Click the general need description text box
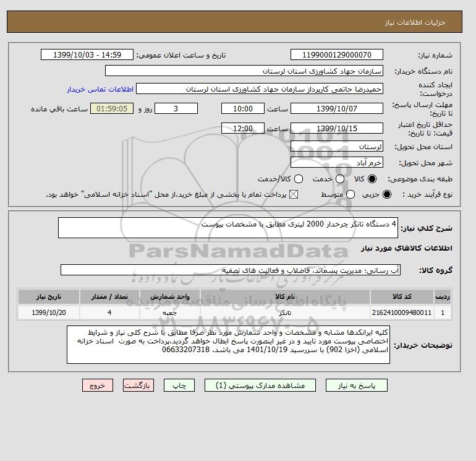Viewport: 476px width, 461px height. coord(228,228)
